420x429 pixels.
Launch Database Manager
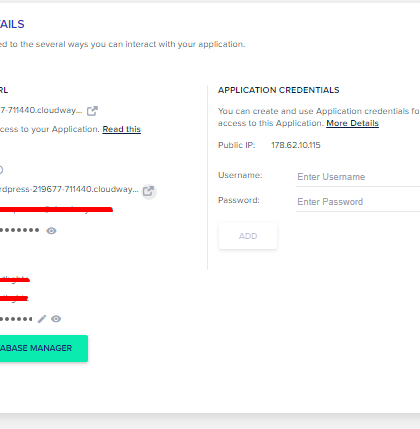coord(43,348)
